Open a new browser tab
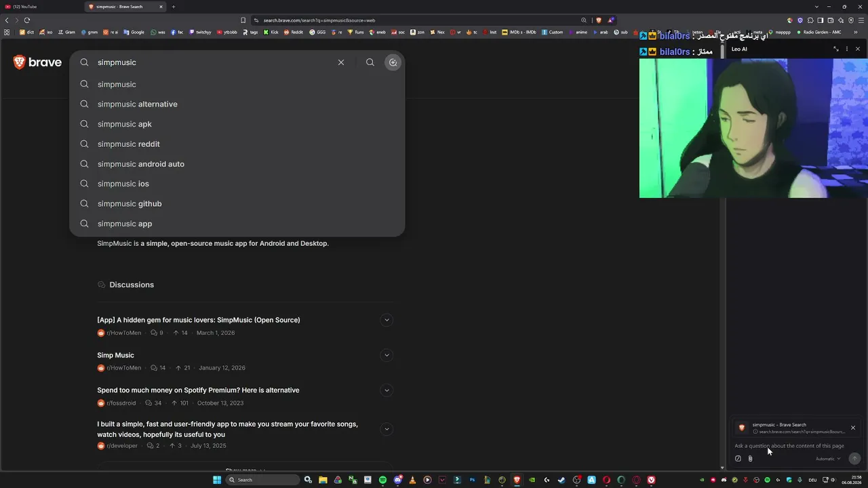 (173, 7)
